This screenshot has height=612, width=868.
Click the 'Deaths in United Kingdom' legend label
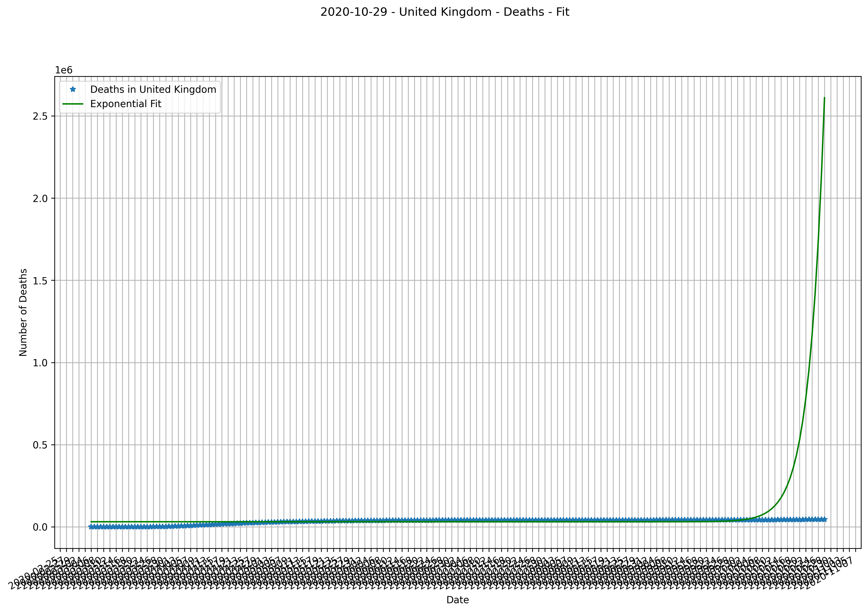153,90
